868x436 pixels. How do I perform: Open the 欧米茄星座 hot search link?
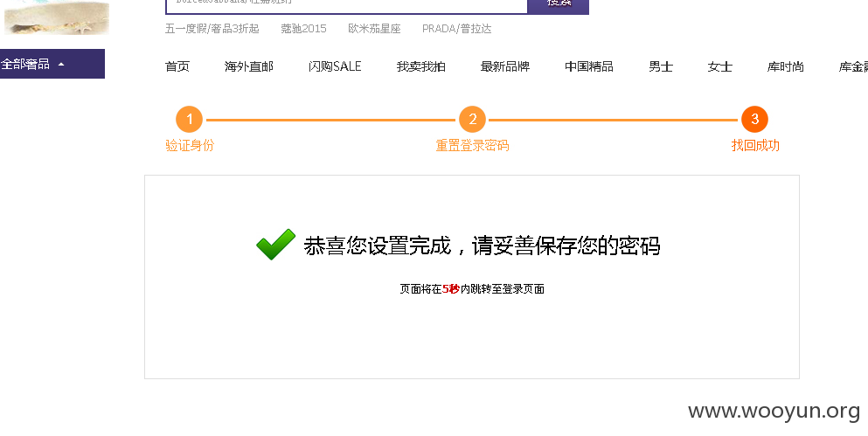point(374,29)
